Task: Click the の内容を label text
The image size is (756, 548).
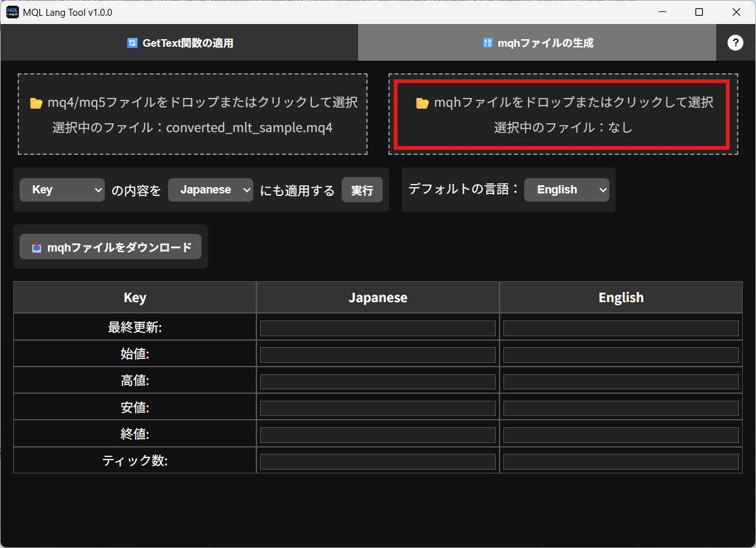Action: coord(136,190)
